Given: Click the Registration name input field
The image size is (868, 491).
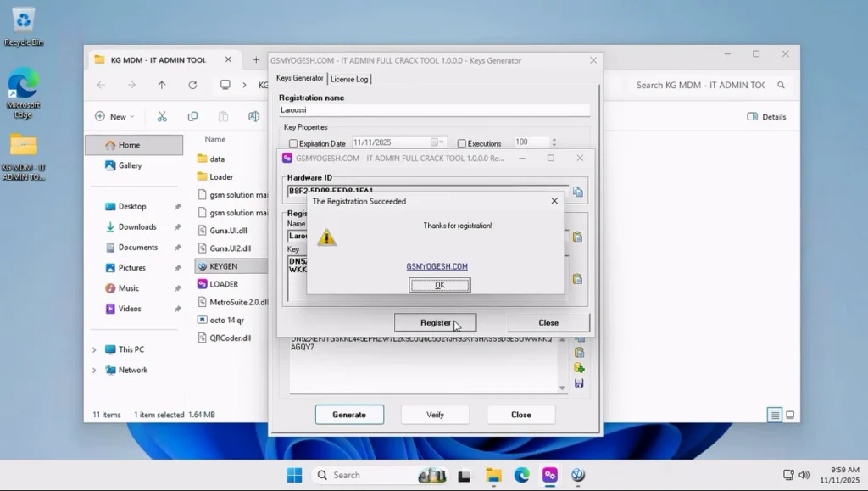Looking at the screenshot, I should click(x=434, y=110).
